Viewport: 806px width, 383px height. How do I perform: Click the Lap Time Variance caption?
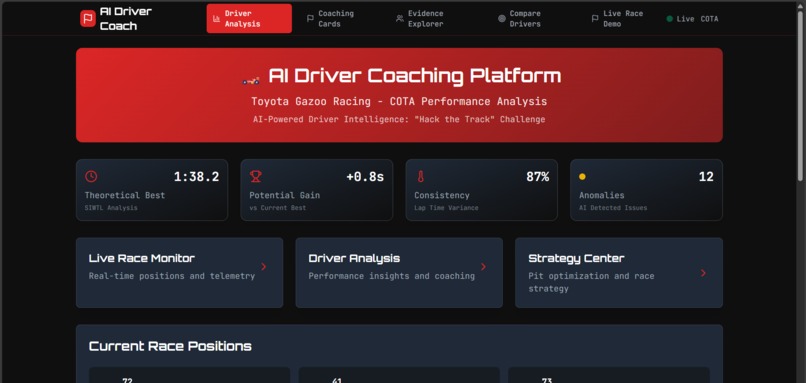click(446, 208)
